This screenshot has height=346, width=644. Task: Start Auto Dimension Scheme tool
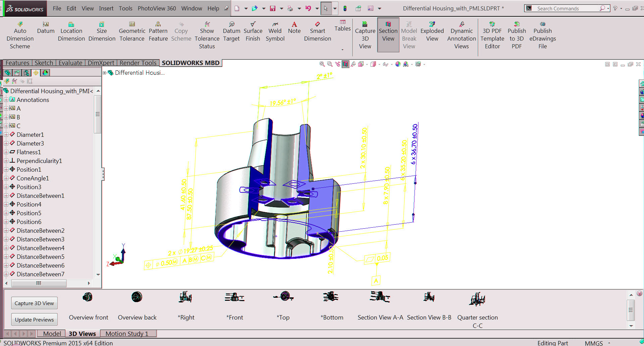pos(20,35)
